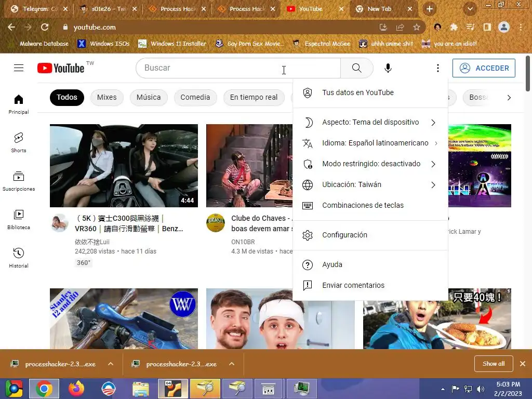Open Tus datos en YouTube

[x=370, y=92]
